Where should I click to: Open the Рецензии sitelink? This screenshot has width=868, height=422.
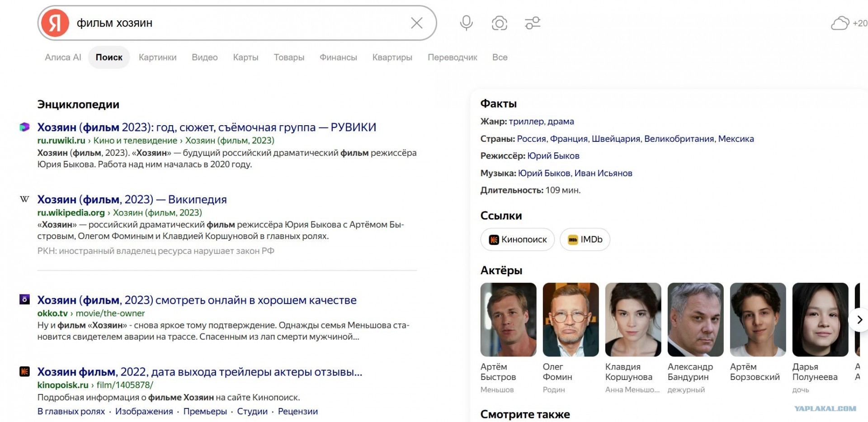(298, 411)
